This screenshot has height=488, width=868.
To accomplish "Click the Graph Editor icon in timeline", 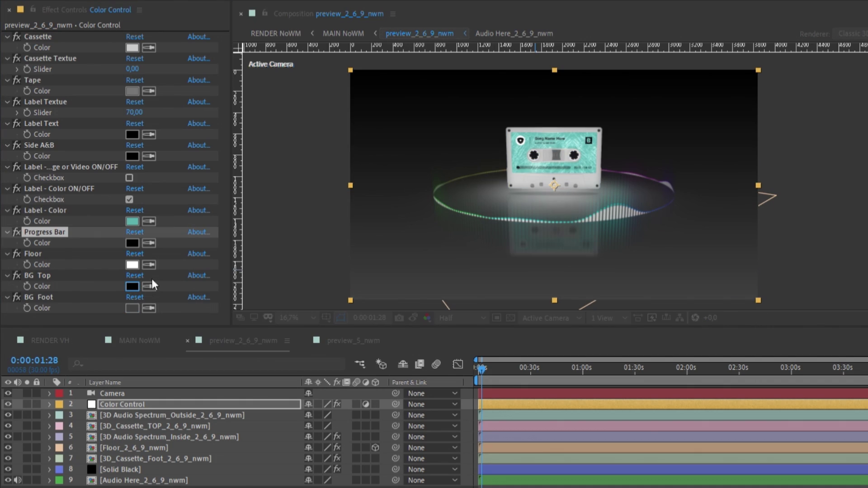I will click(x=458, y=364).
